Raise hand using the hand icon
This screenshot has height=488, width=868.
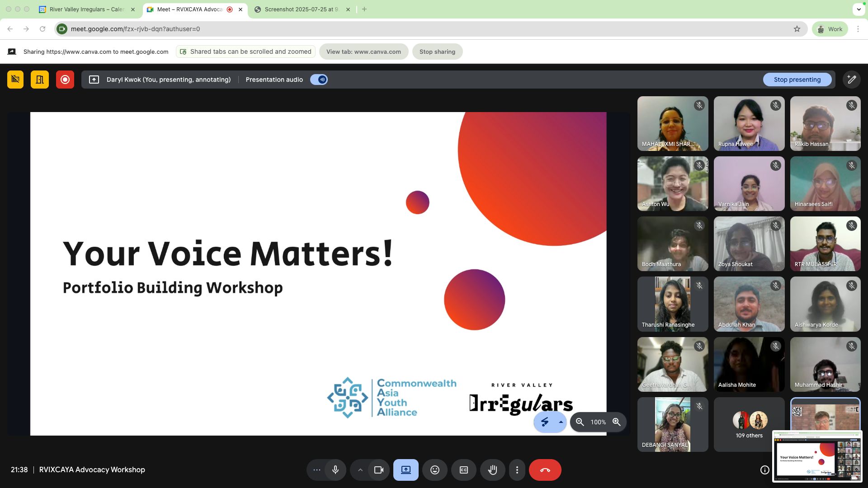(493, 470)
